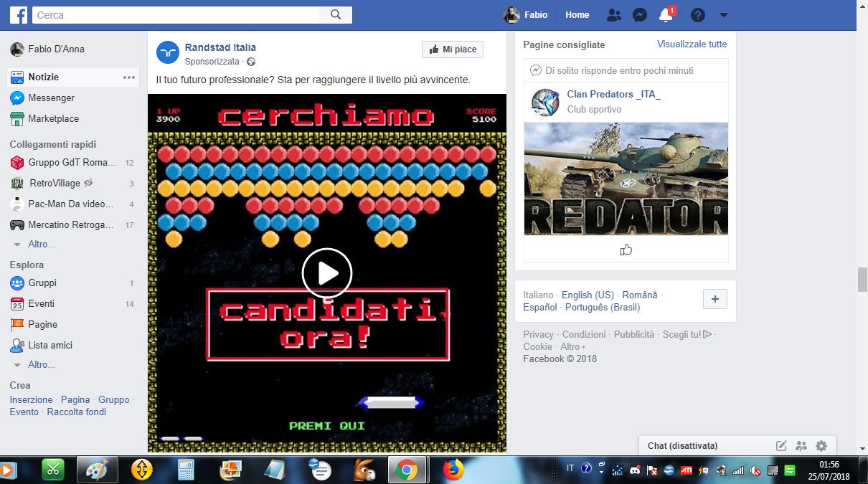868x484 pixels.
Task: Like Clan Predators page thumbs-up icon
Action: pyautogui.click(x=626, y=249)
